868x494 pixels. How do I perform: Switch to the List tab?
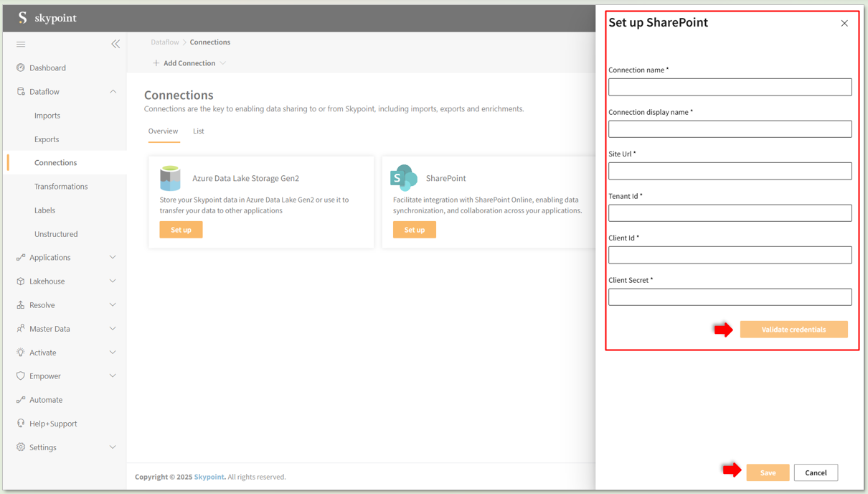click(198, 131)
